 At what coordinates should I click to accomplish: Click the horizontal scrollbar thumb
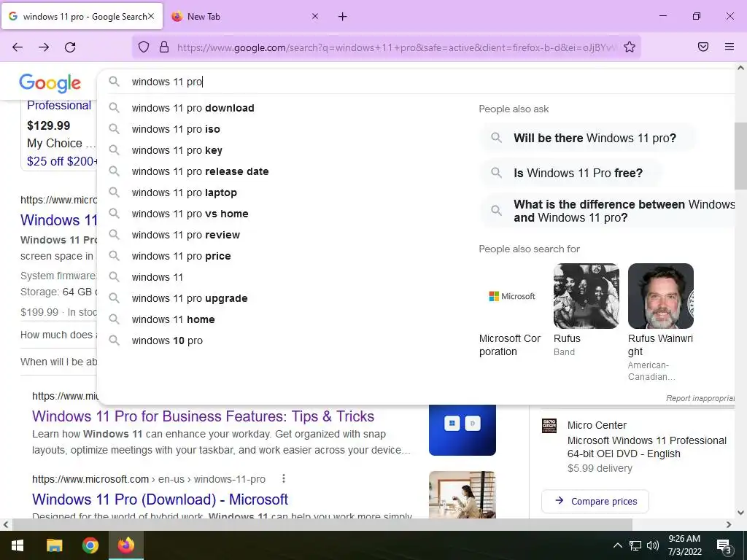pyautogui.click(x=322, y=524)
